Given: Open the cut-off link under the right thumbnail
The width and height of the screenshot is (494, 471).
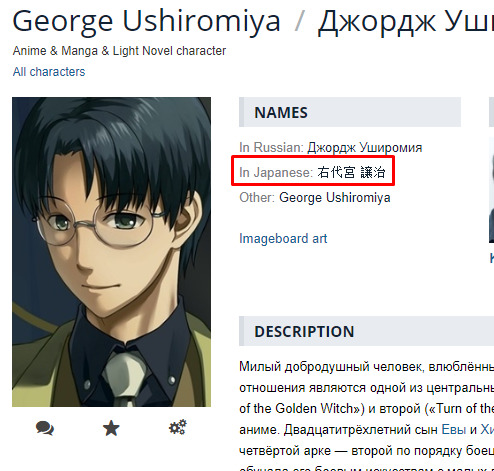Looking at the screenshot, I should [x=492, y=258].
